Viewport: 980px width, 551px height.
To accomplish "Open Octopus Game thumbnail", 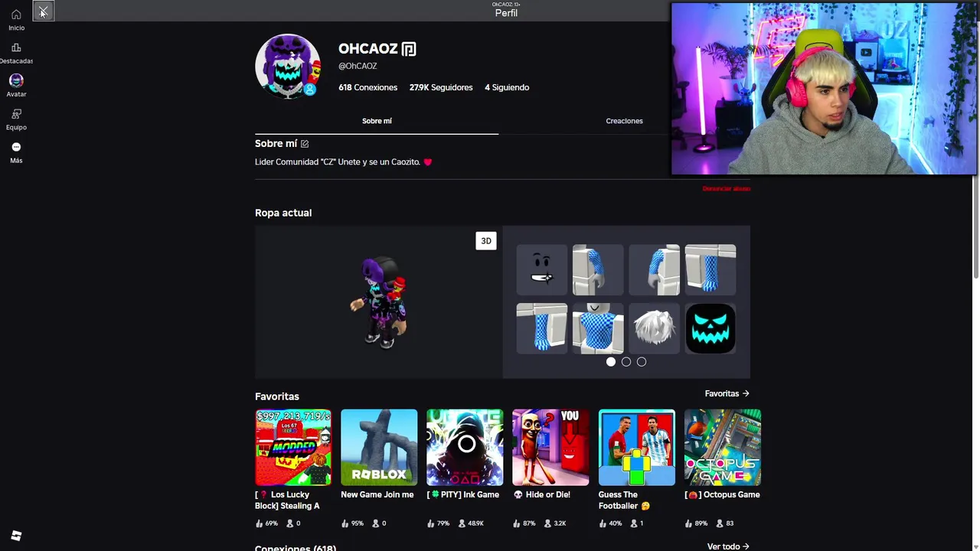I will pyautogui.click(x=723, y=448).
